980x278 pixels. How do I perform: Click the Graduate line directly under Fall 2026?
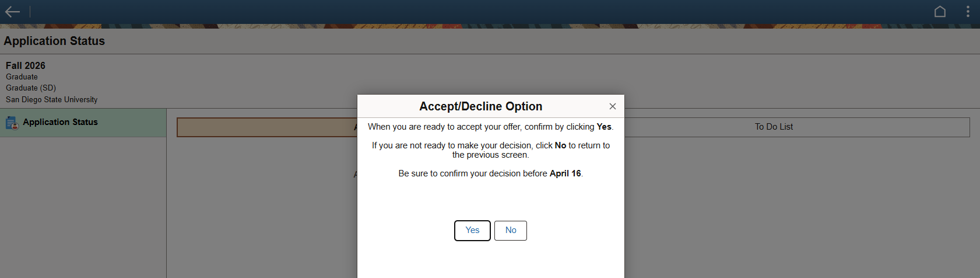point(22,77)
